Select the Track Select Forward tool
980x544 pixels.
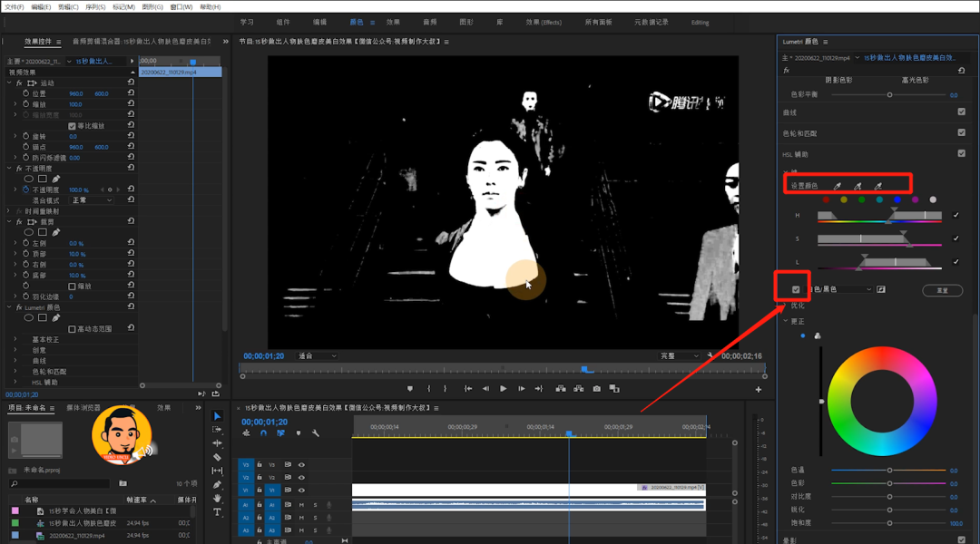pyautogui.click(x=217, y=430)
